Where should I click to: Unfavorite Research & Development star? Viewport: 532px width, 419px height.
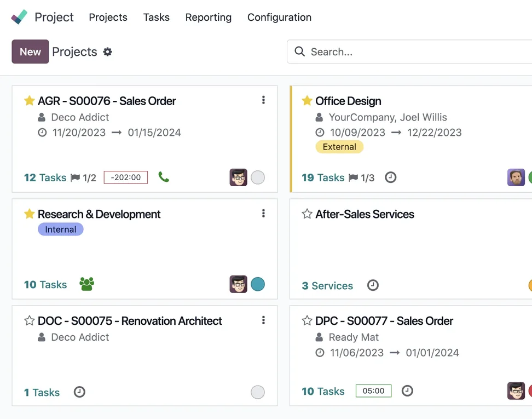[30, 214]
